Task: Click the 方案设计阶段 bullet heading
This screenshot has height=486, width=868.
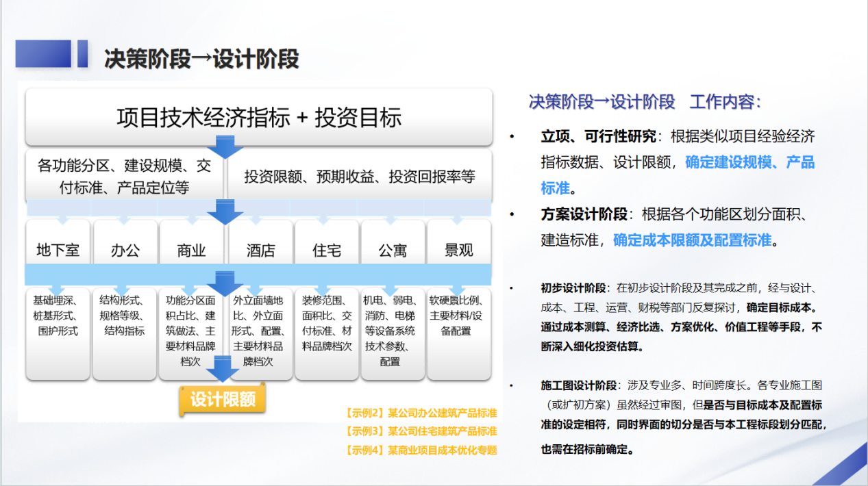Action: 584,214
